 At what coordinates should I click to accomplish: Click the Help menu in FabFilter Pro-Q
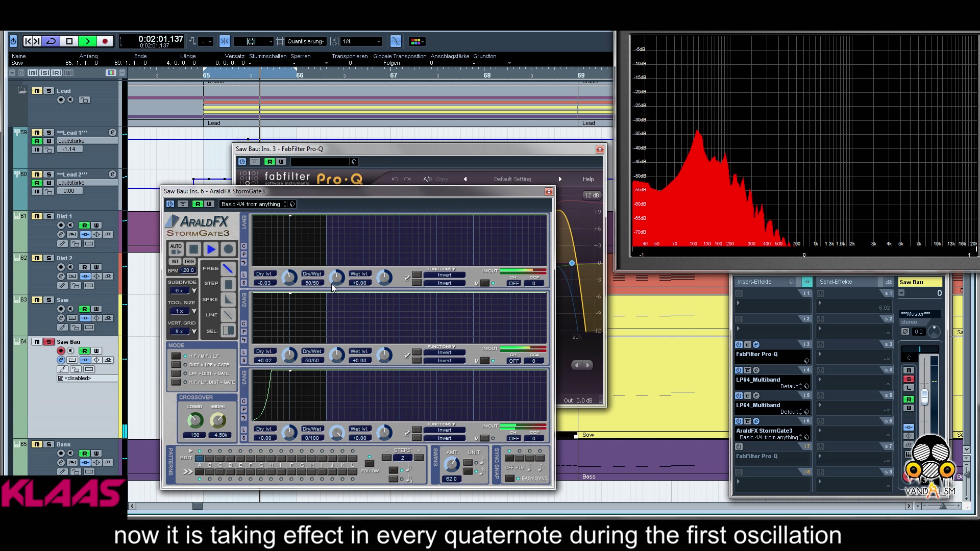coord(589,179)
